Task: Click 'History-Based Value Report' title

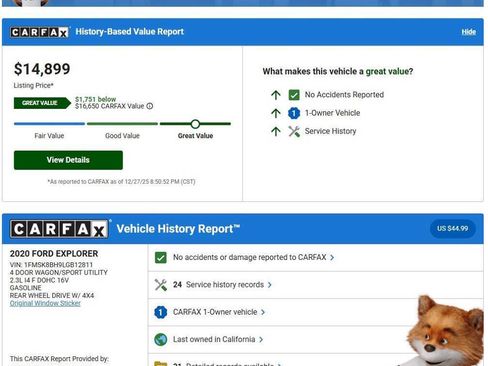Action: (x=130, y=32)
